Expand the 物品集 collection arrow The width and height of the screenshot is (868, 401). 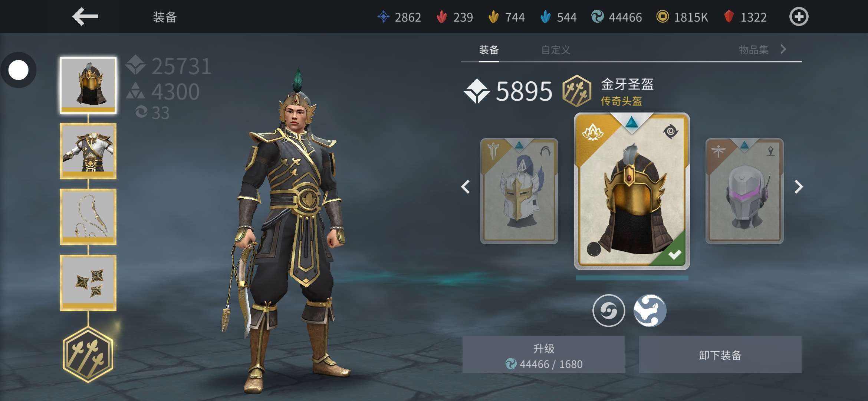pyautogui.click(x=783, y=49)
